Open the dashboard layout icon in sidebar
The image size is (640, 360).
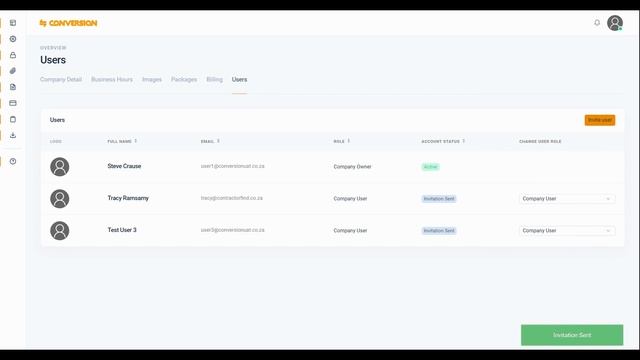click(13, 23)
